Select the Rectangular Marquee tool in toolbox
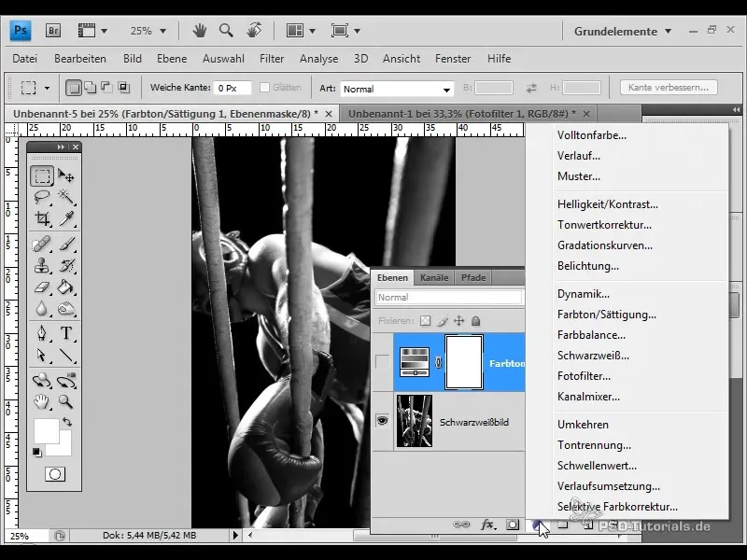 point(42,175)
